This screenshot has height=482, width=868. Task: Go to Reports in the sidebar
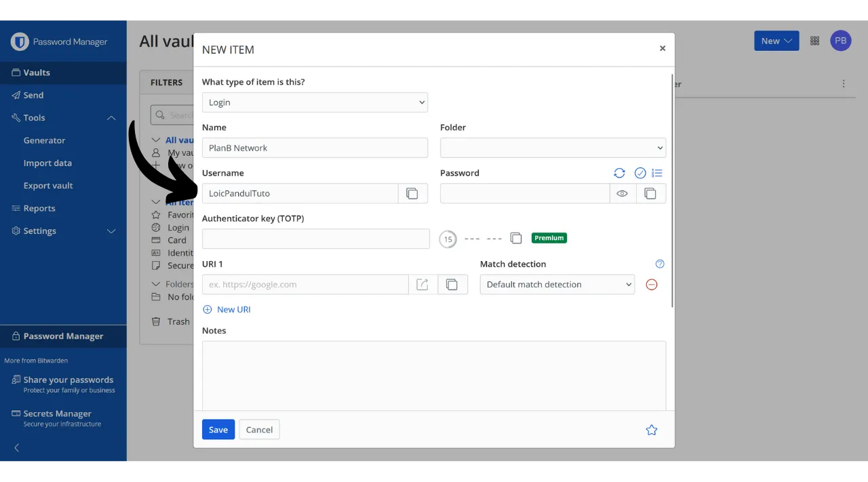(x=39, y=208)
